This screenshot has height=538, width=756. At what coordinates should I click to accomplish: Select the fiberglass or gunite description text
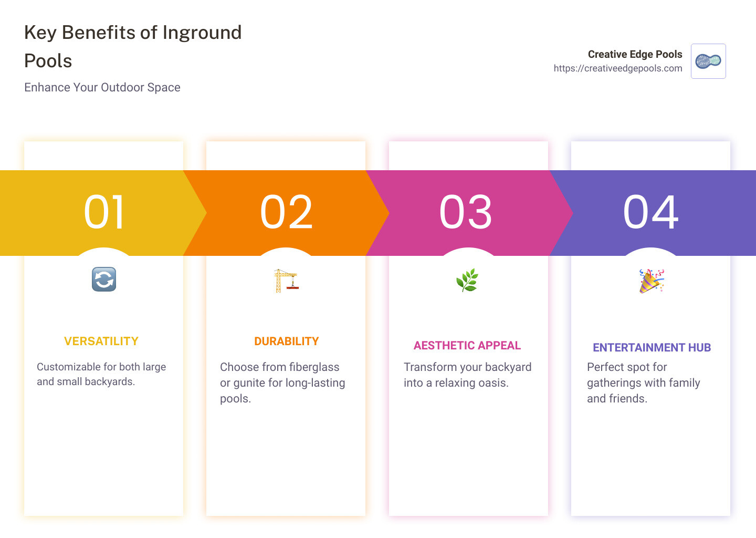click(282, 382)
